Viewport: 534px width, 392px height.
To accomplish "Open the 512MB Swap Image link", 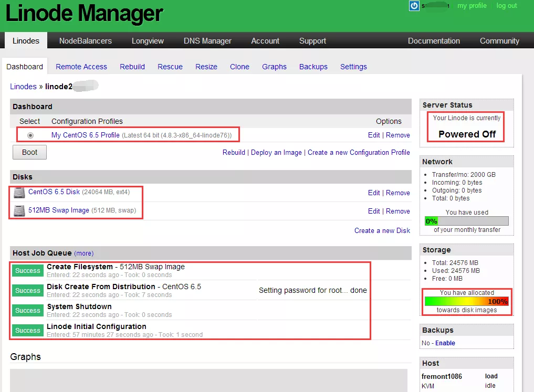I will (59, 210).
